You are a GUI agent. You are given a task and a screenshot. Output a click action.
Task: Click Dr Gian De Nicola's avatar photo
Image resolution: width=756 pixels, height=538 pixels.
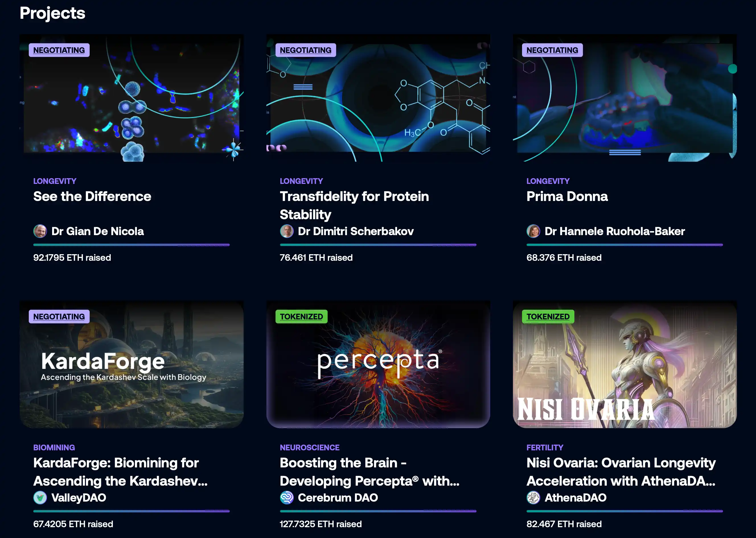pyautogui.click(x=40, y=231)
